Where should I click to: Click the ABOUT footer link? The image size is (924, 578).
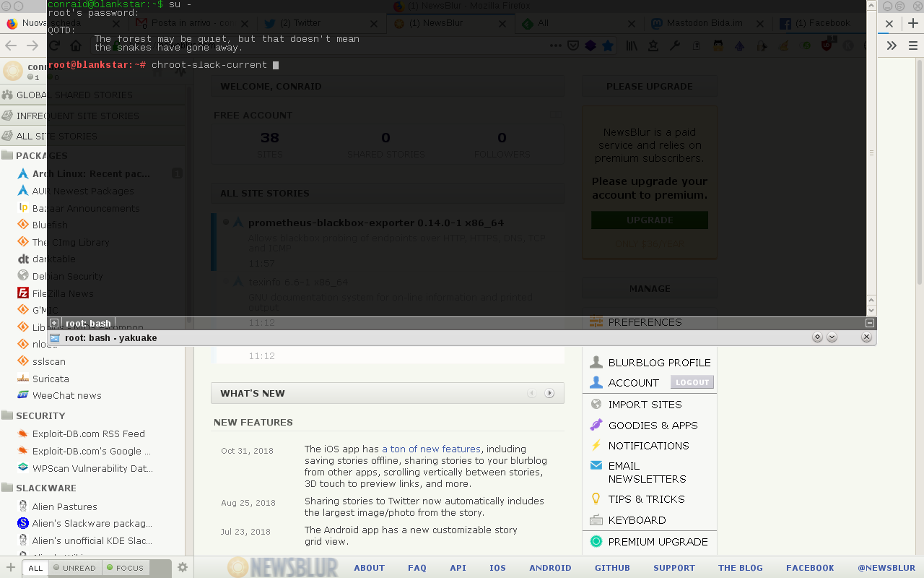[x=369, y=568]
